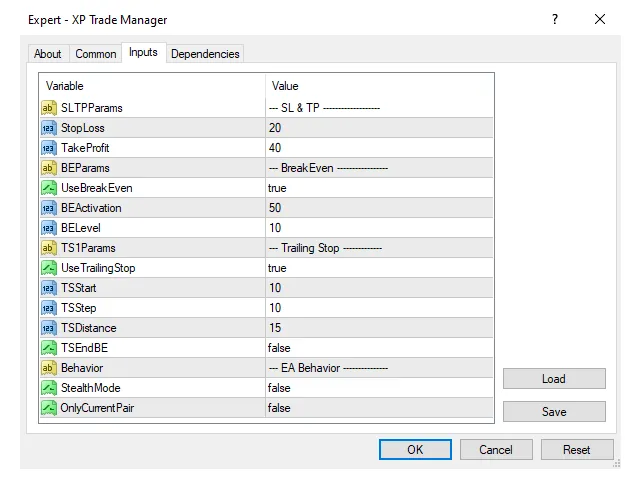Click the Load button
Screen dimensions: 640x480
(x=554, y=379)
